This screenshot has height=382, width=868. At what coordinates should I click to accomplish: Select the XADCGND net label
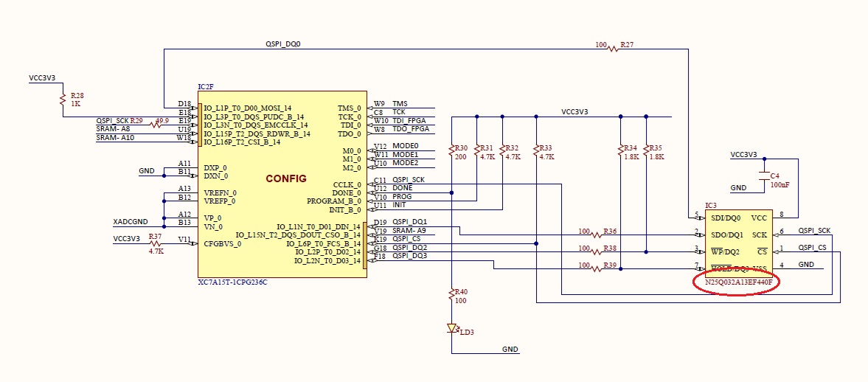130,221
